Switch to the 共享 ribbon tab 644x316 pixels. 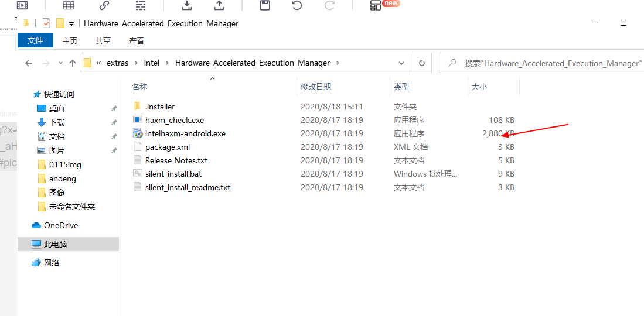coord(103,40)
